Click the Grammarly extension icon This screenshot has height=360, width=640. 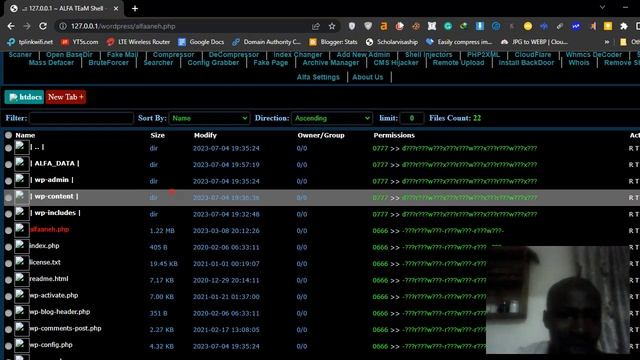tap(448, 26)
